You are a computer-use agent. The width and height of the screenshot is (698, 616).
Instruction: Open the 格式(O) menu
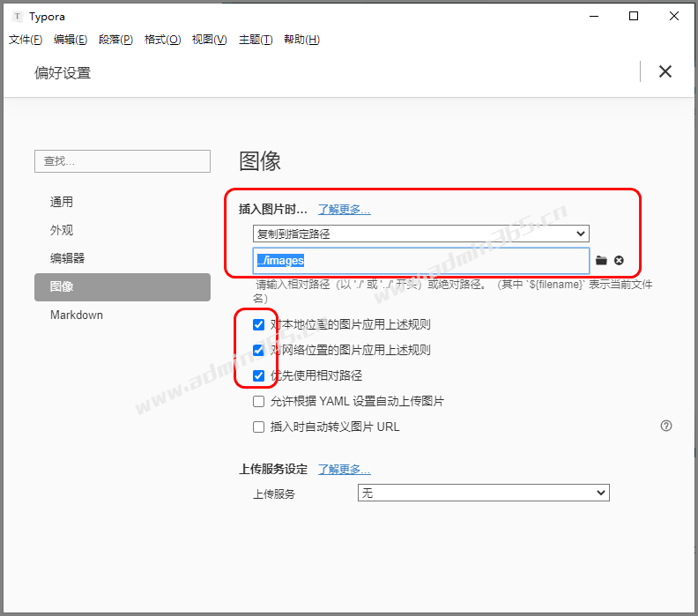click(162, 40)
